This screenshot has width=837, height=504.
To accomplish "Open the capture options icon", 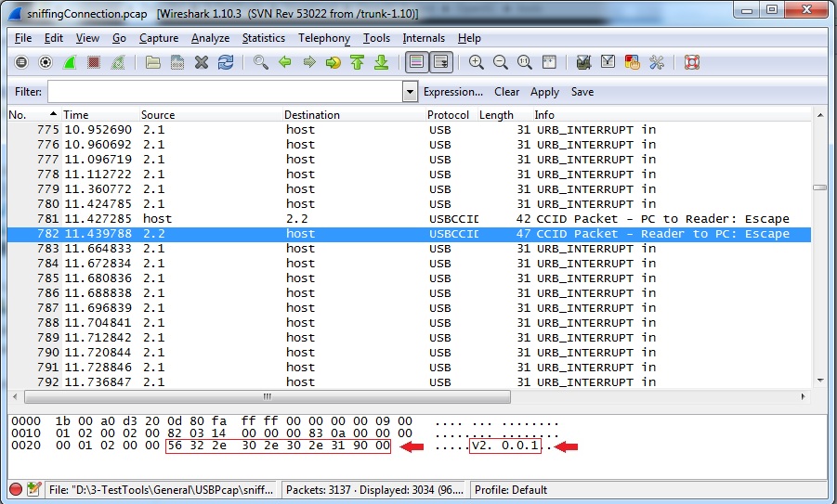I will pos(46,62).
